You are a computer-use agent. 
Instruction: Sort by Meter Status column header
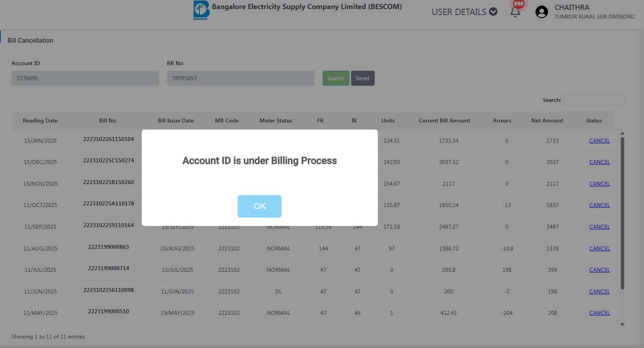pos(276,120)
